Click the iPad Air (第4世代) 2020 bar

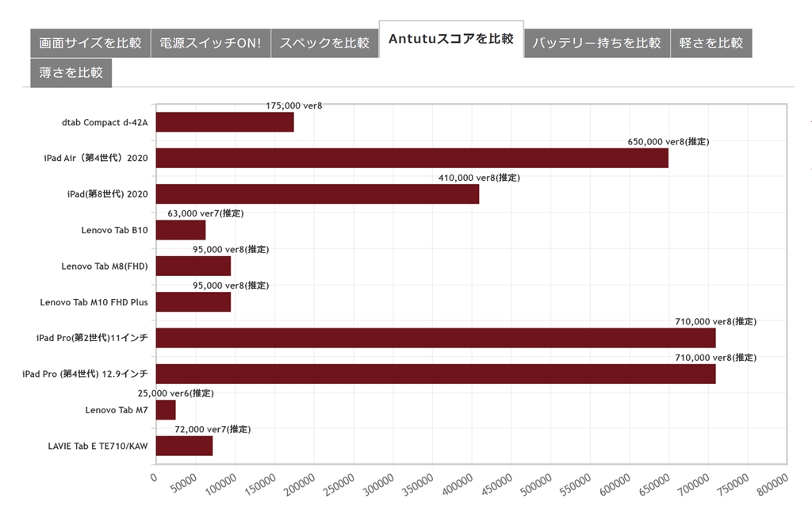(x=412, y=158)
